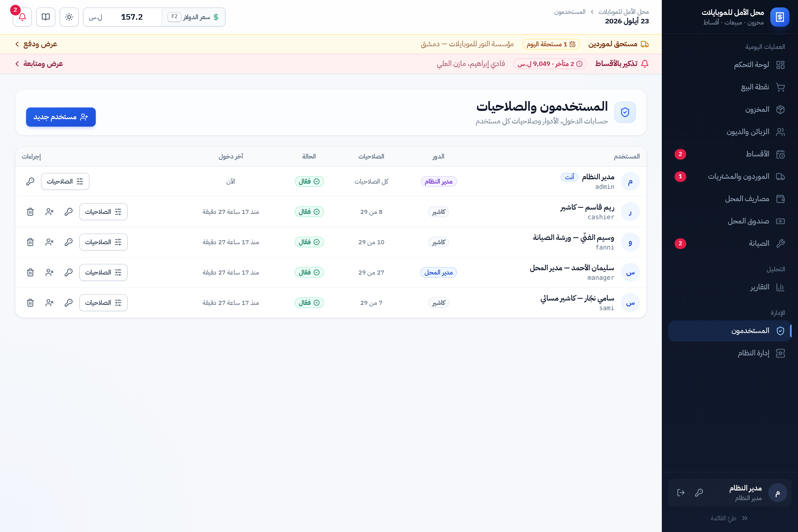Deactivate user icon for fanni row

tap(49, 242)
